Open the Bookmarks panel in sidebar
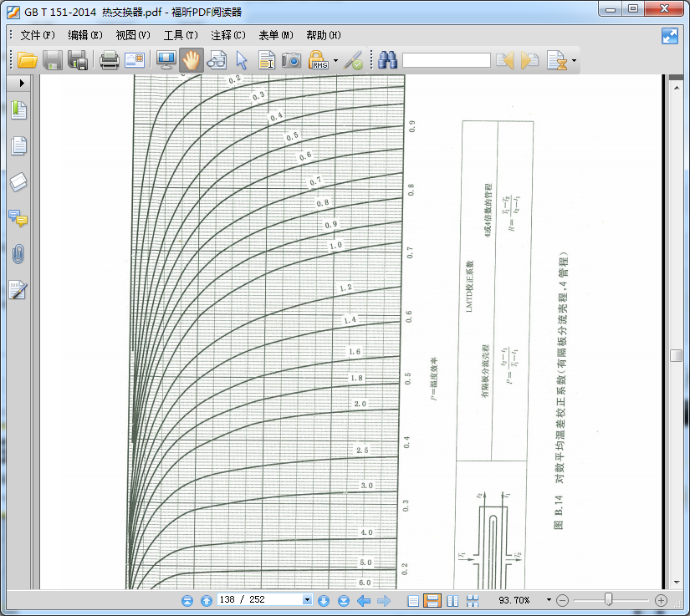 point(18,109)
